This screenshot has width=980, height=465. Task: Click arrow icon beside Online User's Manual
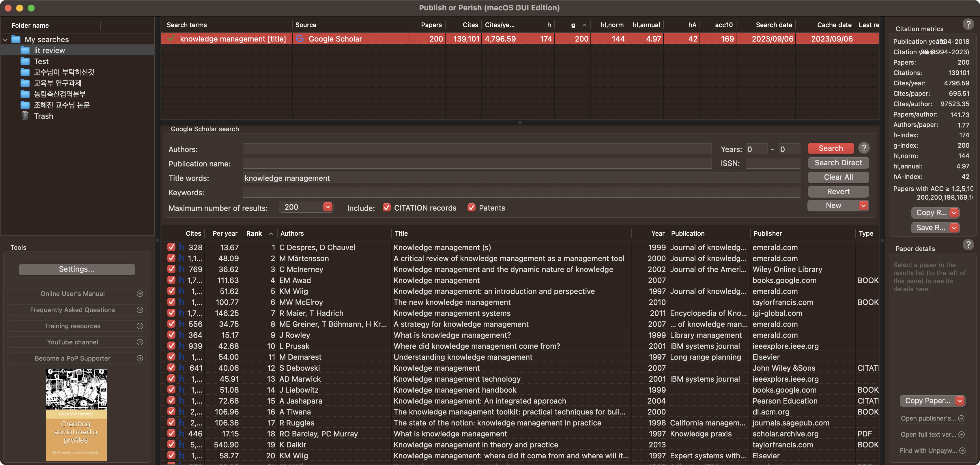pyautogui.click(x=140, y=294)
